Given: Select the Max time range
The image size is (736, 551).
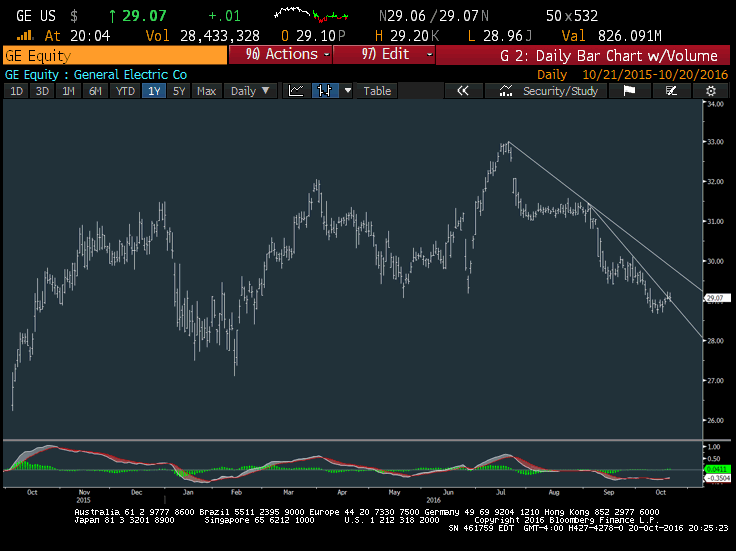Looking at the screenshot, I should click(x=207, y=91).
